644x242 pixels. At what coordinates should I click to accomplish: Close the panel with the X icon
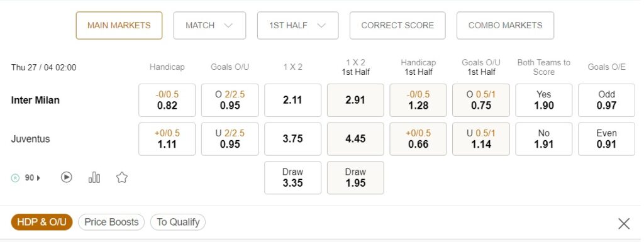pyautogui.click(x=624, y=224)
